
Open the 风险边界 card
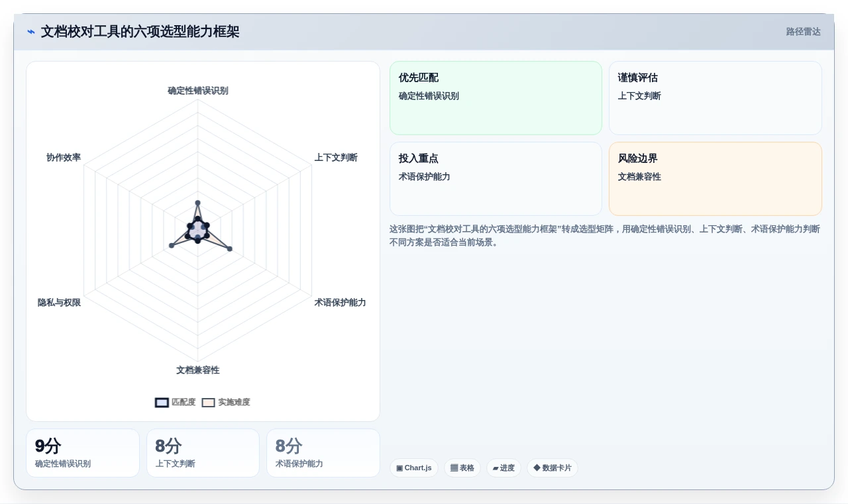[715, 179]
